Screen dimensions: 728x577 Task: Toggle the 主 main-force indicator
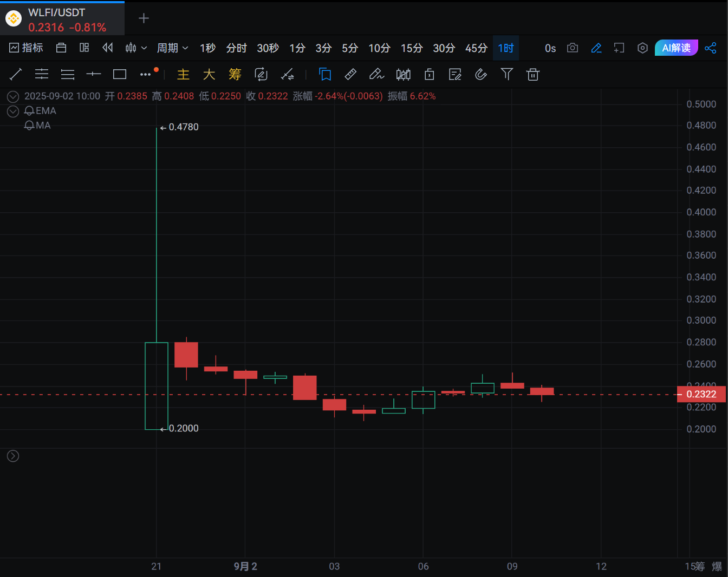184,74
